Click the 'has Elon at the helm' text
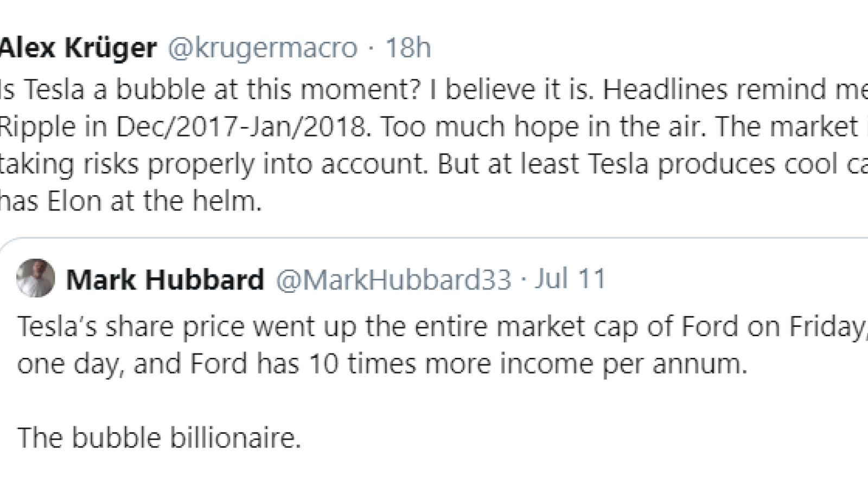 pyautogui.click(x=131, y=201)
